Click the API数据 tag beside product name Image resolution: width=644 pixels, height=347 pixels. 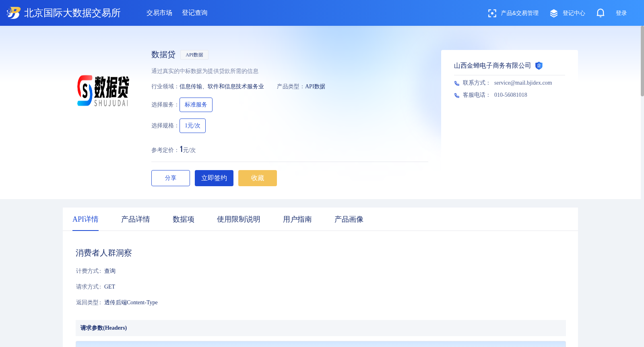(x=194, y=55)
